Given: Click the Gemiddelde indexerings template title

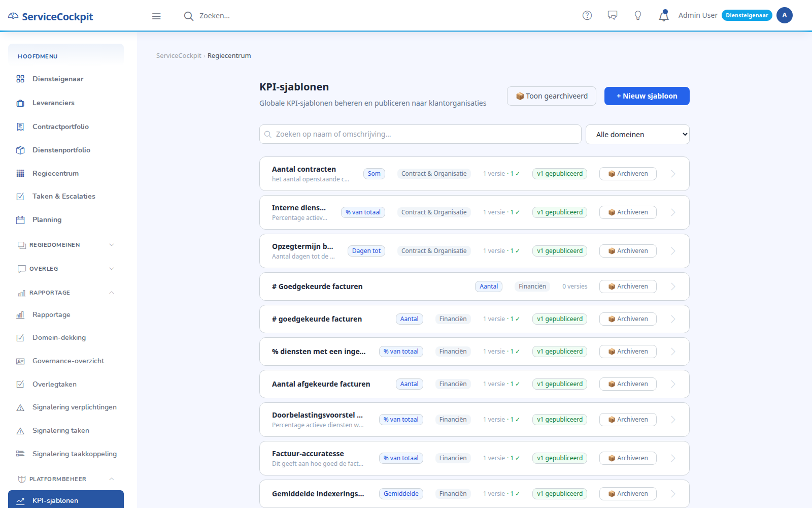Looking at the screenshot, I should pos(318,494).
